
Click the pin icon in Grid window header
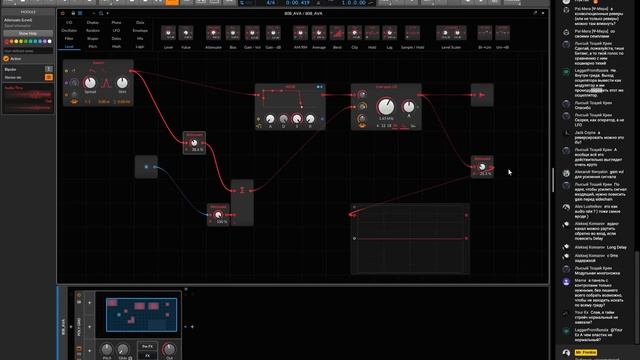[x=535, y=13]
